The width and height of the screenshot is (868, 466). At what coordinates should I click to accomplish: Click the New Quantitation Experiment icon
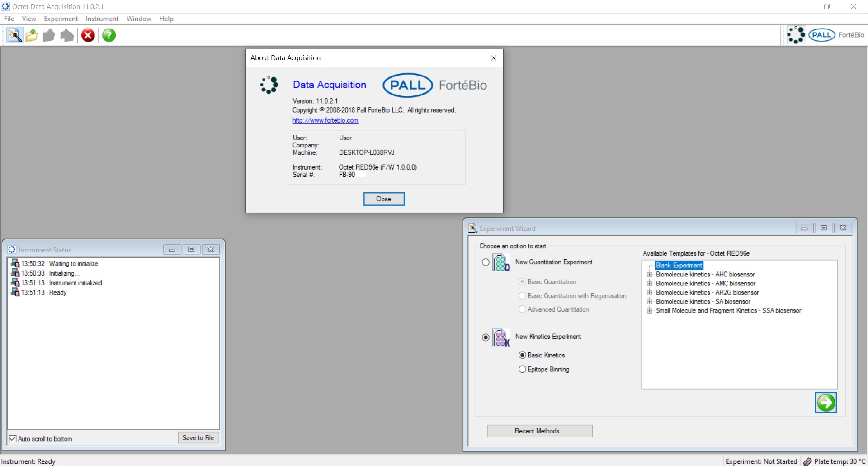tap(501, 262)
